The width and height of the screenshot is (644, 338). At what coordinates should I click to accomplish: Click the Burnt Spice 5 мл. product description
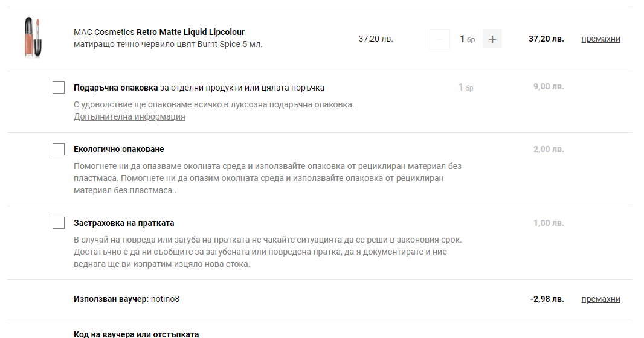point(168,44)
